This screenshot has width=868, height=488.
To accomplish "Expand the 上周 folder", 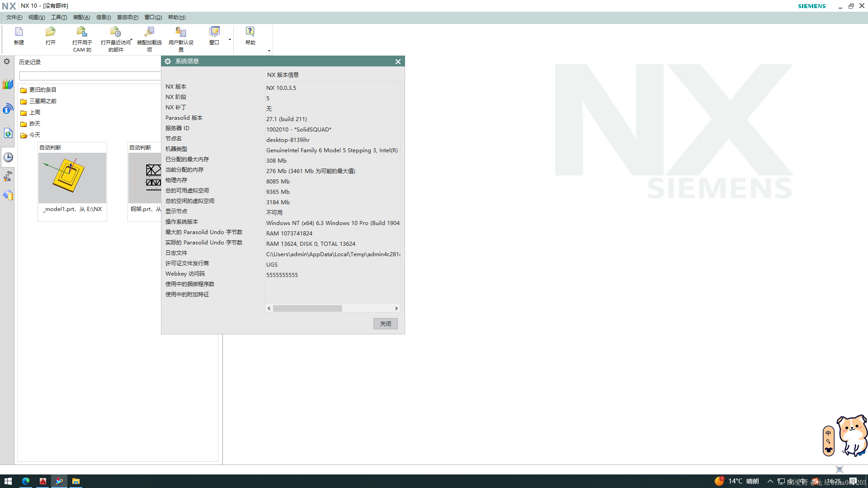I will pos(30,113).
